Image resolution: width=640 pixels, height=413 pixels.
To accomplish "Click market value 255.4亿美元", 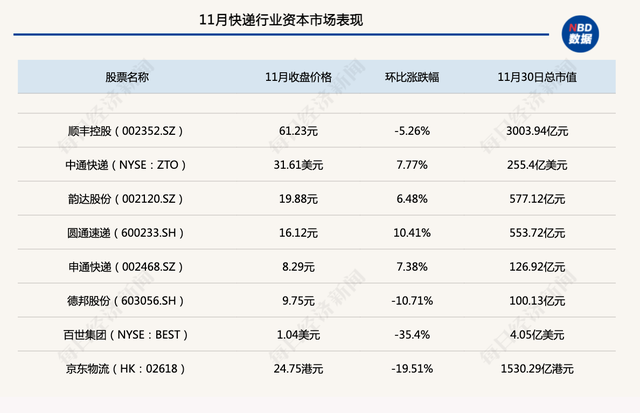I will pyautogui.click(x=537, y=165).
